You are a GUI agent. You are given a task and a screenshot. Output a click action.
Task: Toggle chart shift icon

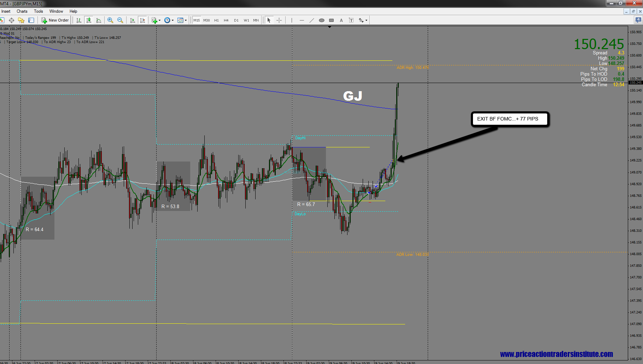tap(142, 20)
